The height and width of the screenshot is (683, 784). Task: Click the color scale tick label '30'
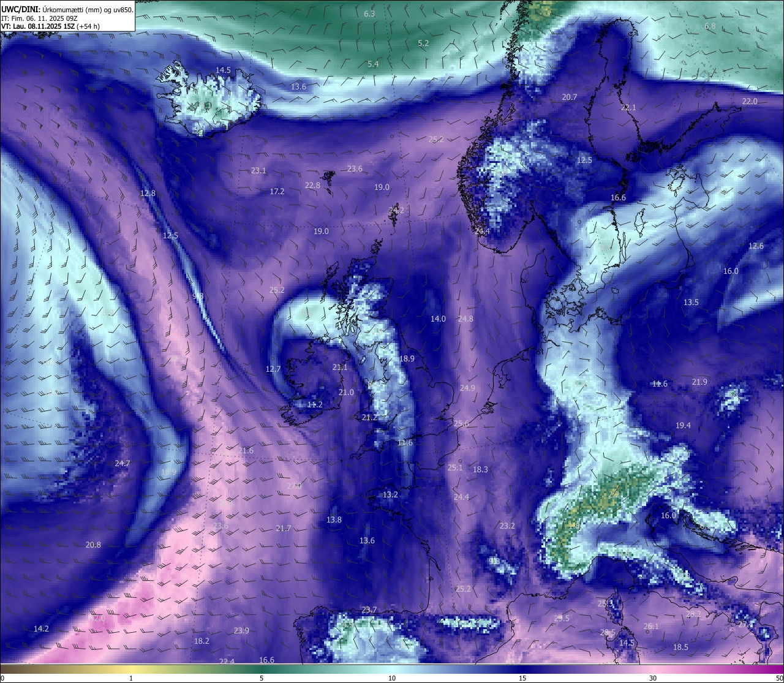[653, 678]
